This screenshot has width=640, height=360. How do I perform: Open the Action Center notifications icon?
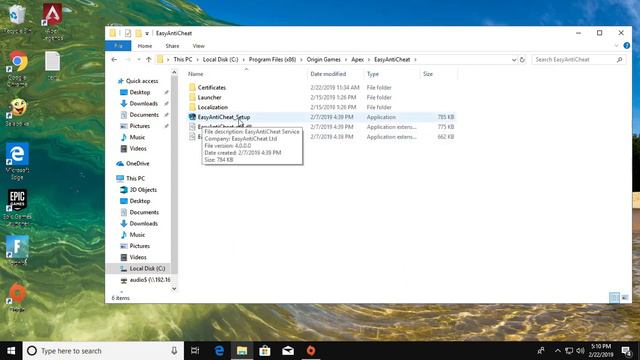click(626, 351)
